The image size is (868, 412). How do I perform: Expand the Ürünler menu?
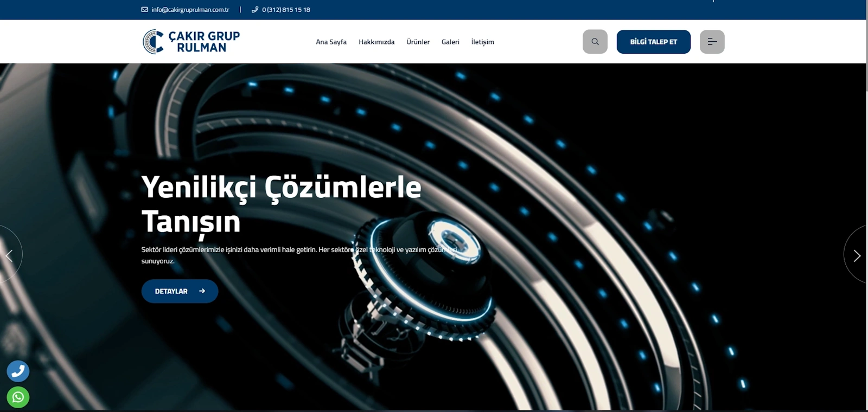tap(418, 42)
